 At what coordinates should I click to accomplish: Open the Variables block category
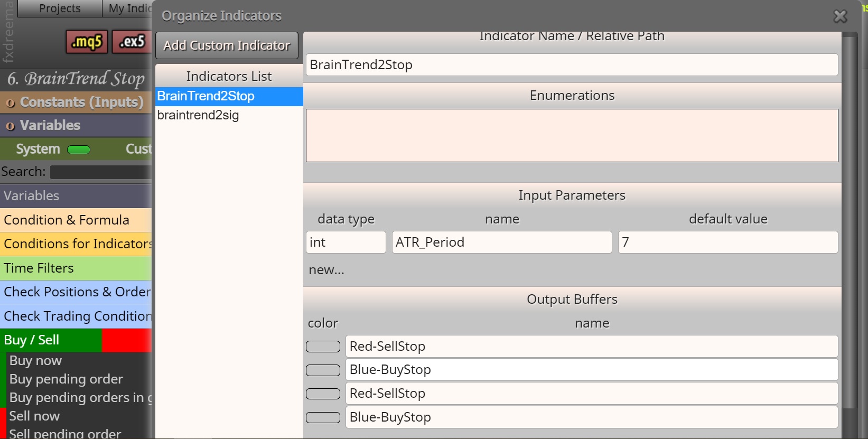(76, 196)
